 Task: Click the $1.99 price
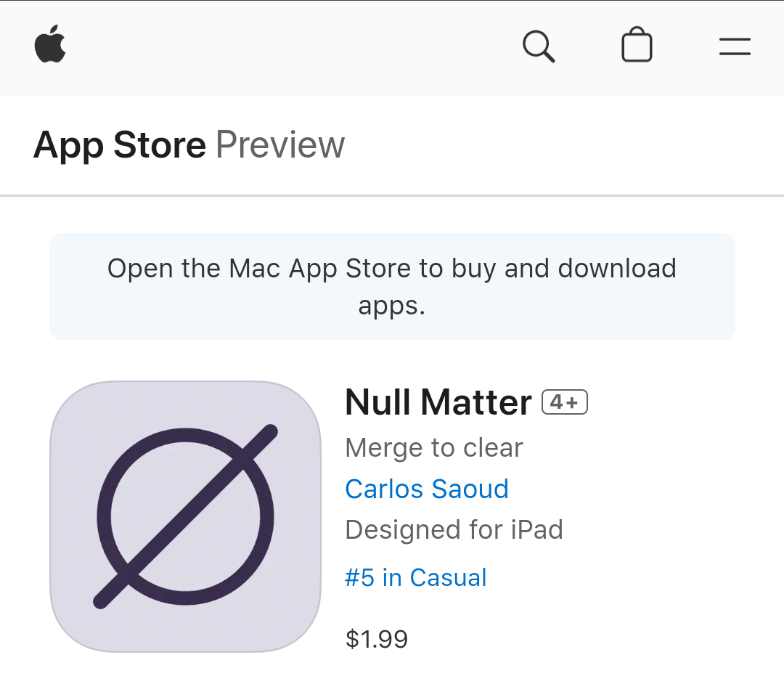point(377,639)
